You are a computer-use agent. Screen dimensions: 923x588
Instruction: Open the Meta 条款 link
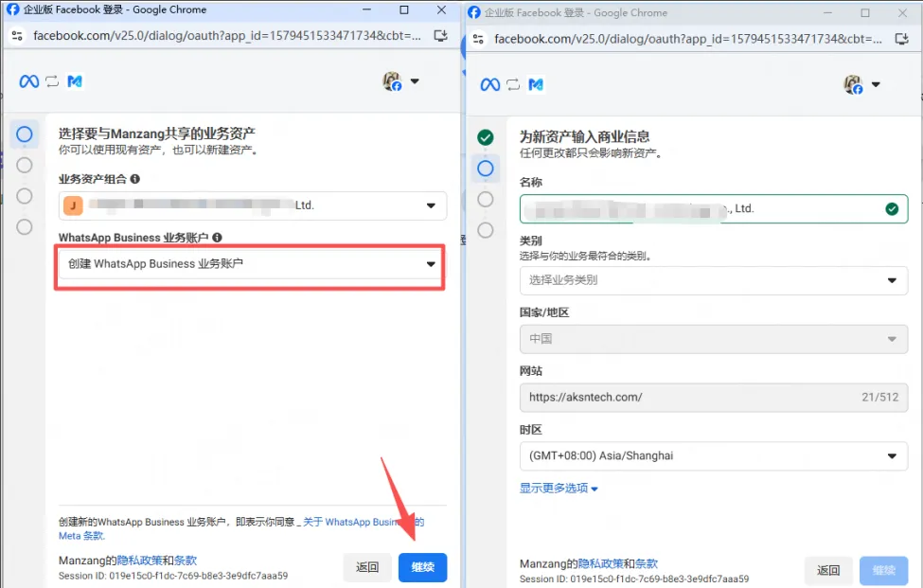click(81, 536)
